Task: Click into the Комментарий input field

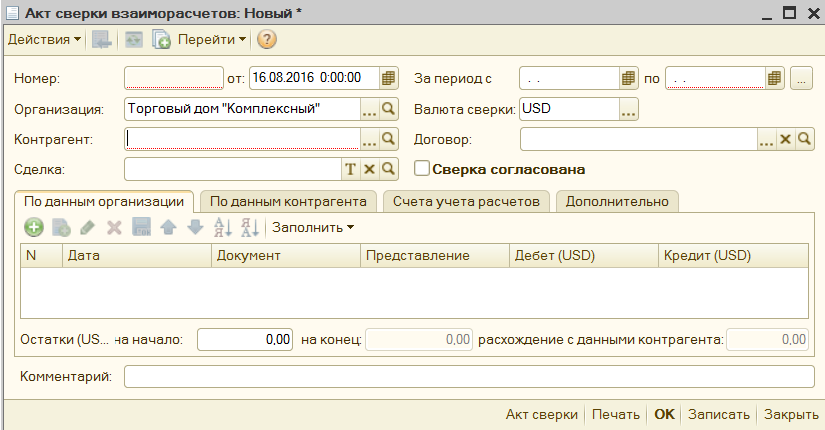Action: coord(469,376)
